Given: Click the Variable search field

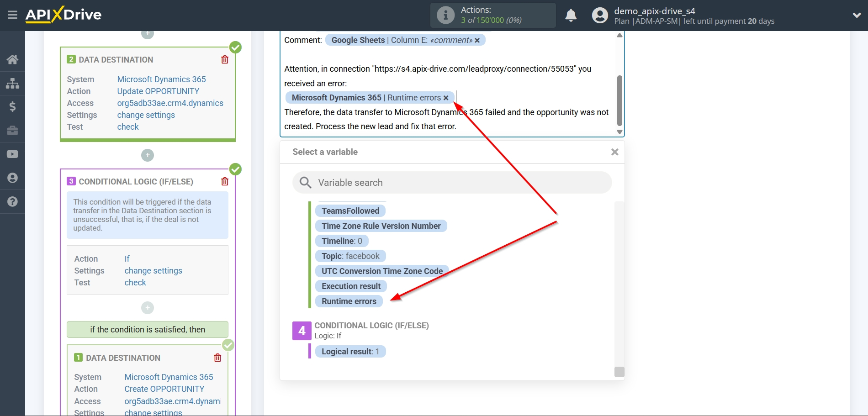Looking at the screenshot, I should coord(452,183).
